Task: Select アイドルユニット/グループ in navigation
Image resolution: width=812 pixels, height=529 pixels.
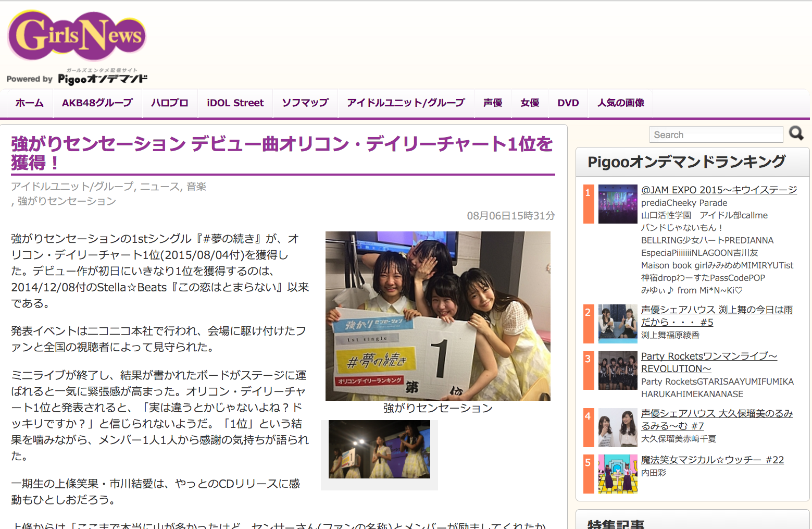Action: (406, 103)
